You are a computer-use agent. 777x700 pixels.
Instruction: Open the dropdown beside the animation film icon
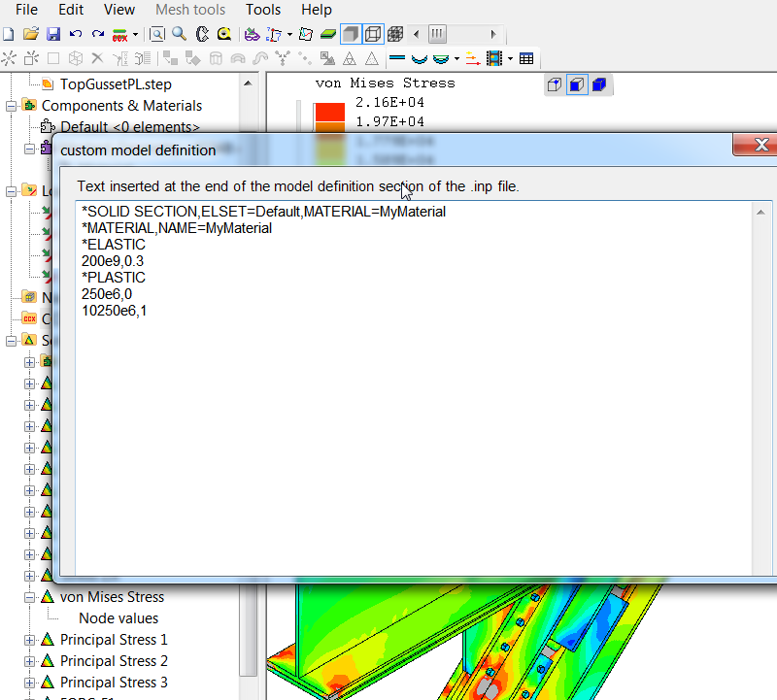click(510, 58)
